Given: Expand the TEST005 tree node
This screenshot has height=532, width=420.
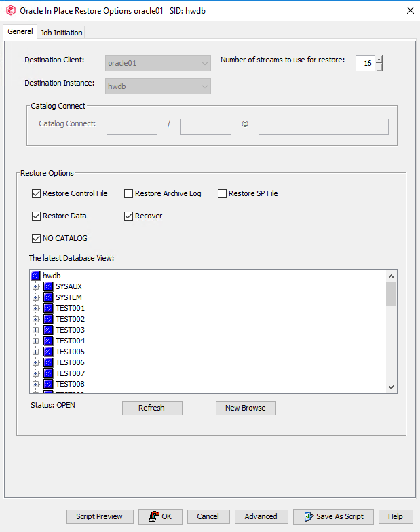Looking at the screenshot, I should pyautogui.click(x=36, y=351).
